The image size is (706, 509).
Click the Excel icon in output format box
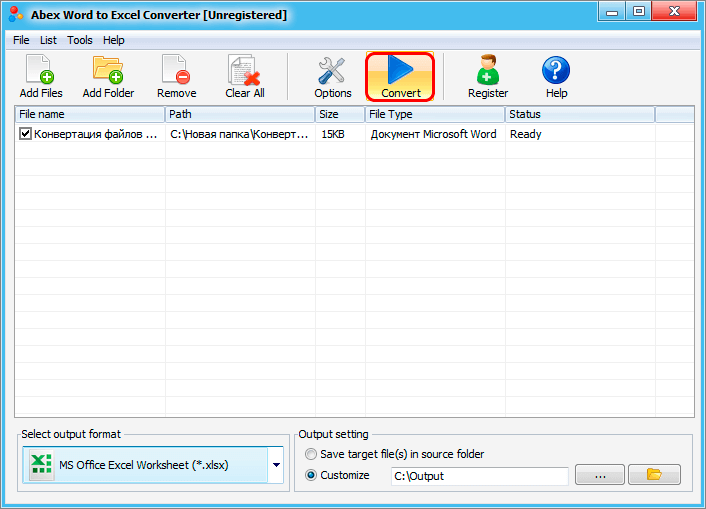(x=41, y=464)
